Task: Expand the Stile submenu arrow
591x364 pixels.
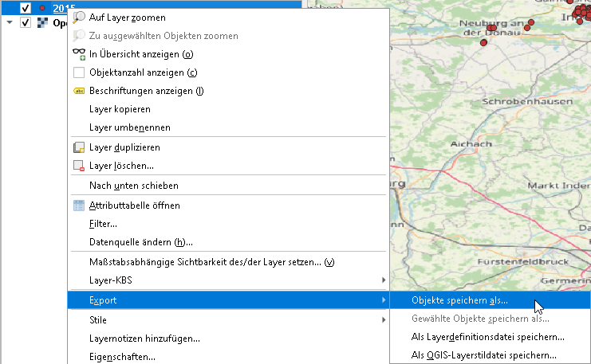Action: point(384,319)
